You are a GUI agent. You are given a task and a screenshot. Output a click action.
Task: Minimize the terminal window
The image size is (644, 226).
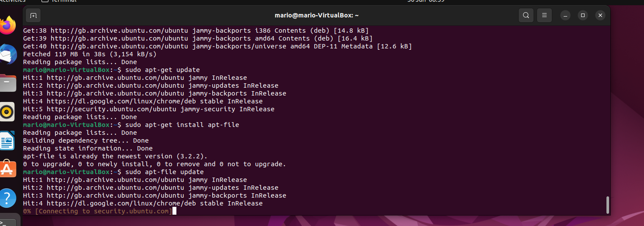(565, 15)
